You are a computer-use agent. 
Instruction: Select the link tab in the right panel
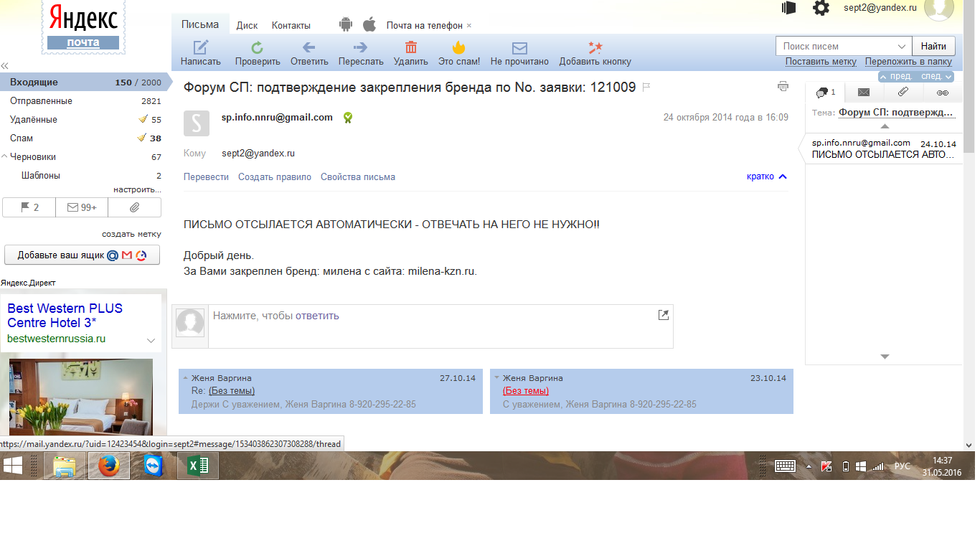pyautogui.click(x=943, y=92)
